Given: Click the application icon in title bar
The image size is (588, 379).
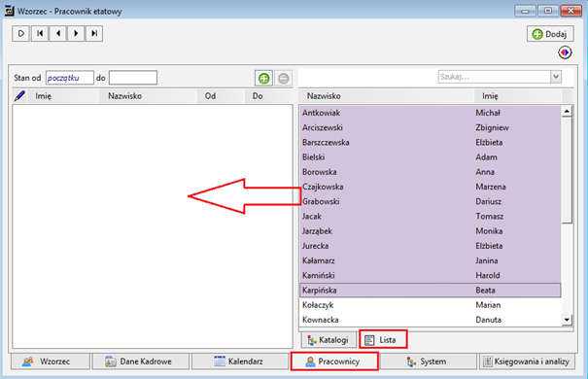Looking at the screenshot, I should click(9, 11).
